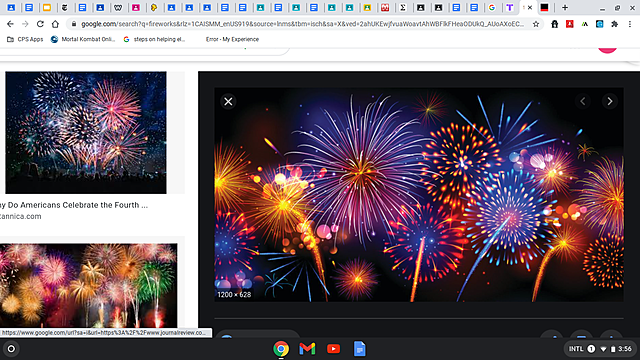Open the Britannica night-sky fireworks thumbnail
The width and height of the screenshot is (640, 360).
pyautogui.click(x=86, y=133)
